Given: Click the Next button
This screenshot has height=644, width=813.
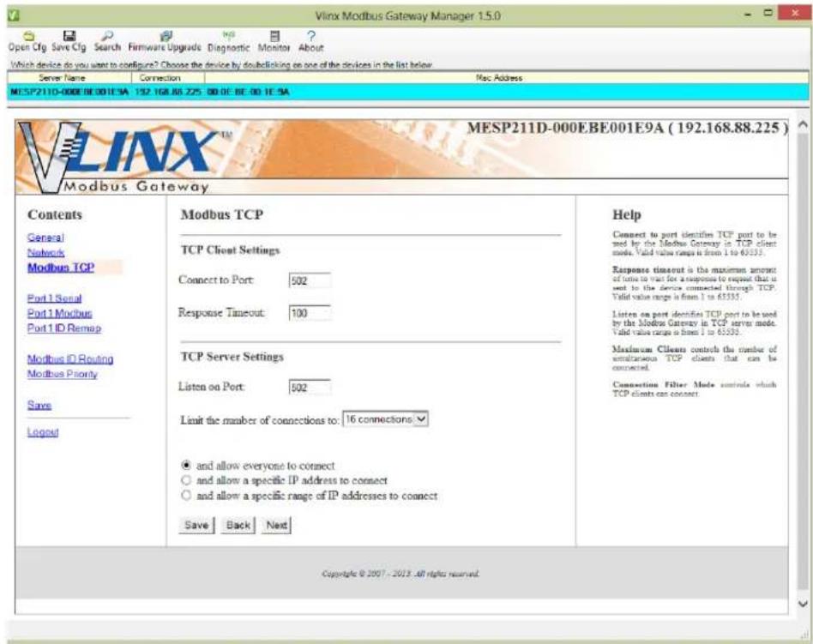Looking at the screenshot, I should 276,526.
